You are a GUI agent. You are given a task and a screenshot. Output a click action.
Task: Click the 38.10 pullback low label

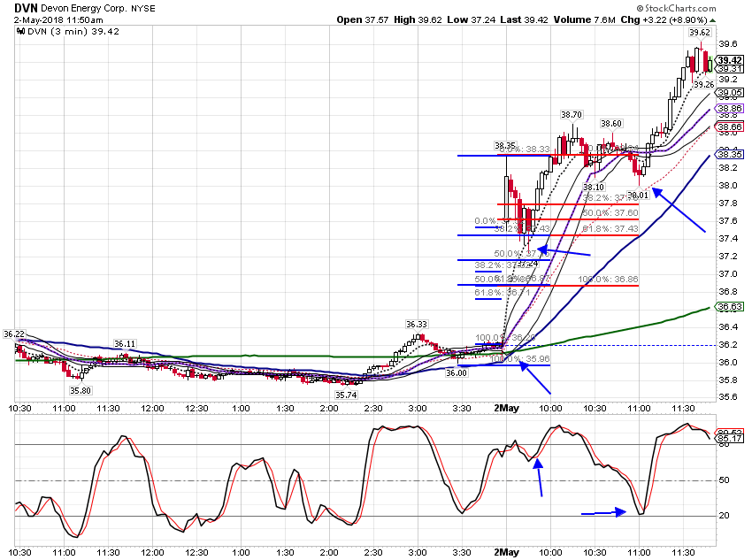(x=594, y=187)
